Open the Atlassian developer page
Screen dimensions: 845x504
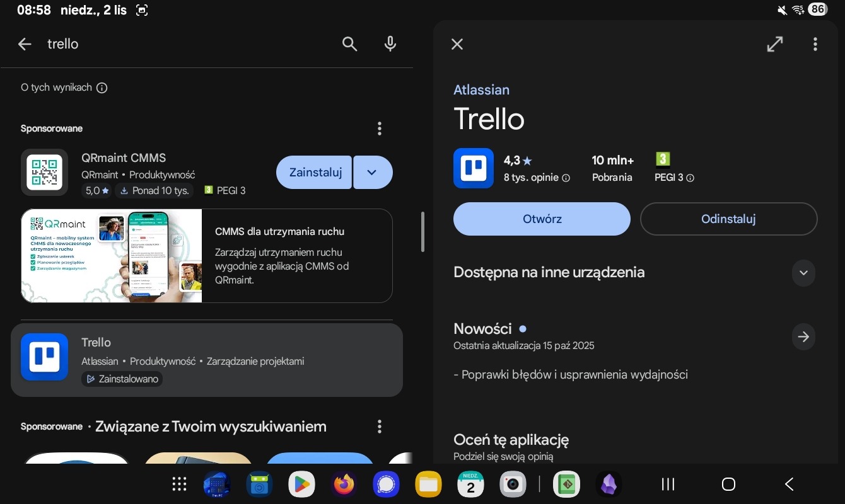(481, 90)
